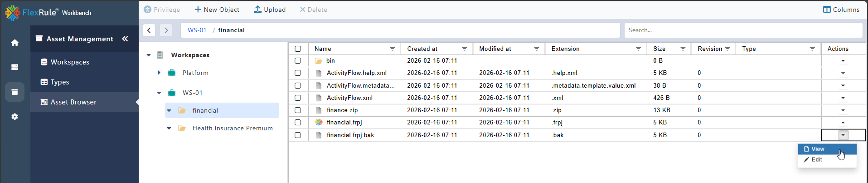Collapse Asset Management panel with double chevron
This screenshot has width=868, height=183.
coord(125,39)
